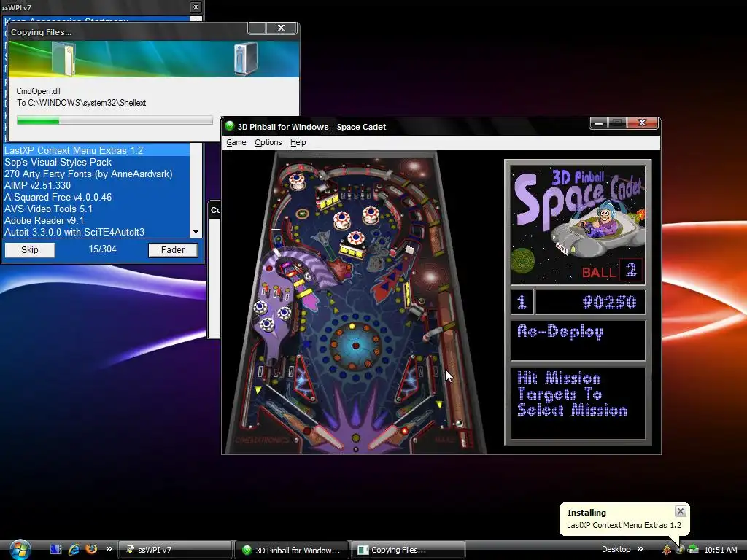Click the Re-Deploy message panel
Screen dimensions: 747x560
[x=578, y=341]
